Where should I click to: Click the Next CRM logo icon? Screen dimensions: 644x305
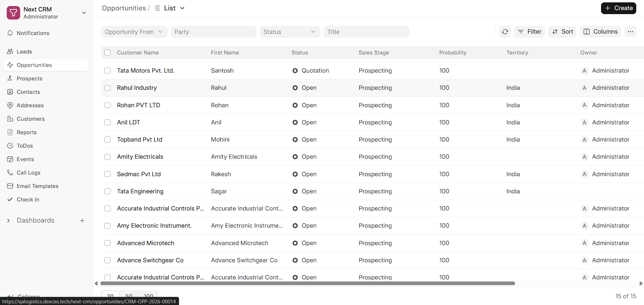coord(13,13)
